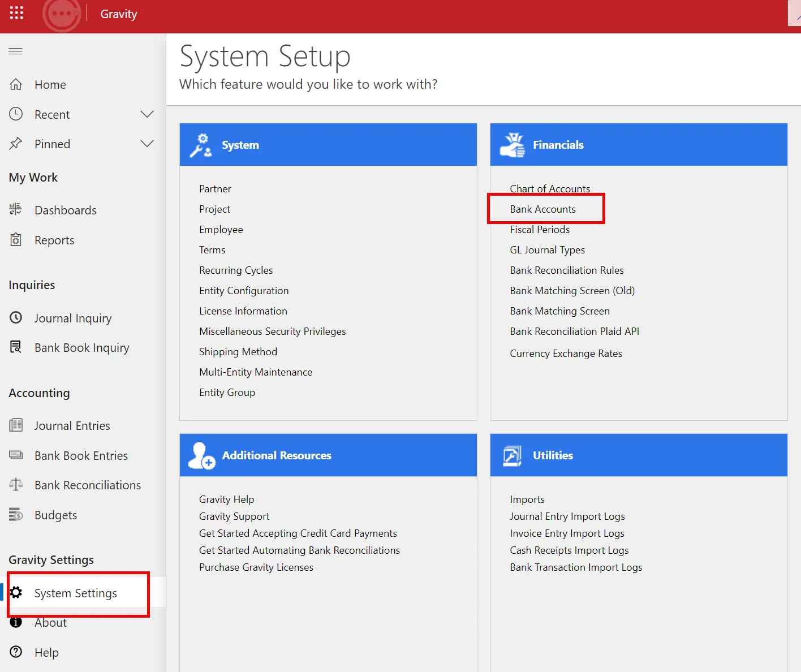Click the System card wrench icon
Image resolution: width=801 pixels, height=672 pixels.
coord(201,145)
